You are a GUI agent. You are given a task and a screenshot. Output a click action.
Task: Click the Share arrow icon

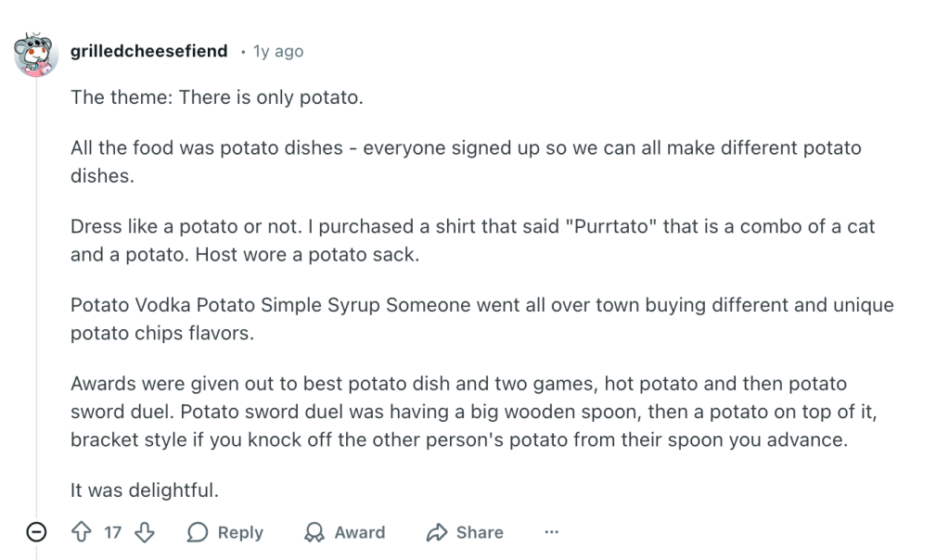(436, 532)
